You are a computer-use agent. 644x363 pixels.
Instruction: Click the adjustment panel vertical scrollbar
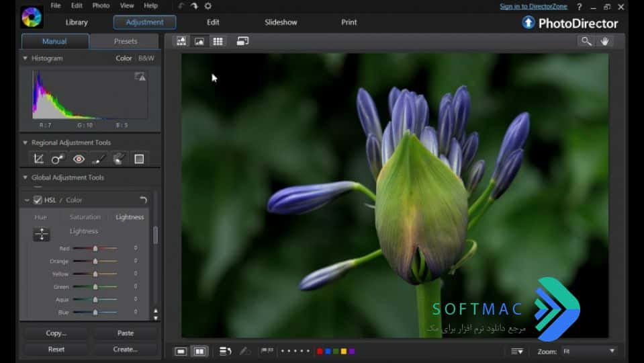(x=155, y=235)
